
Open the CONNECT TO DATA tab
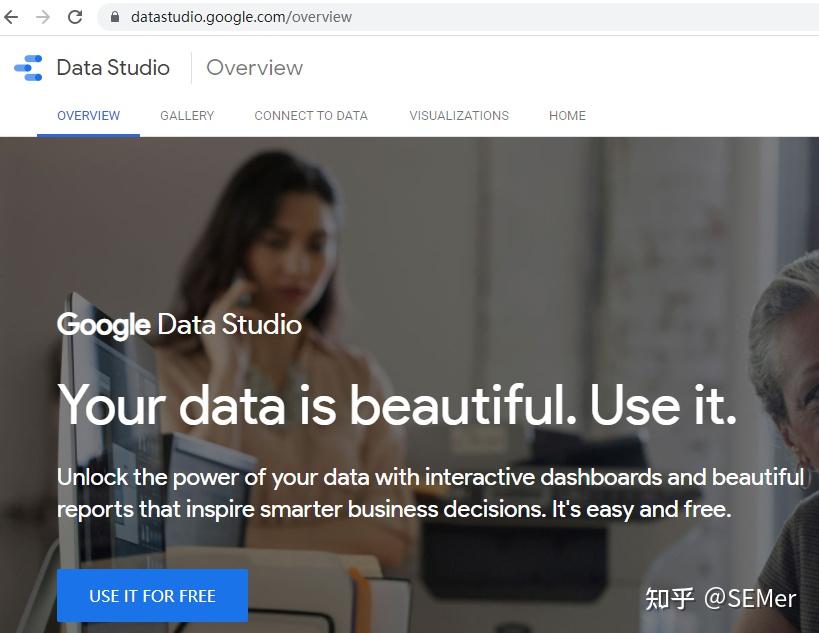pyautogui.click(x=310, y=115)
